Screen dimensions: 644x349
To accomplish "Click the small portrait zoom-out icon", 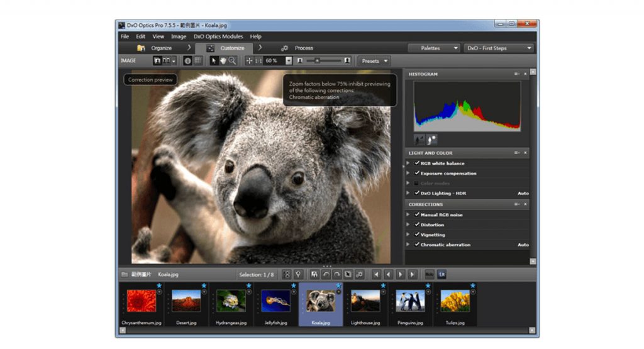I will [x=300, y=61].
